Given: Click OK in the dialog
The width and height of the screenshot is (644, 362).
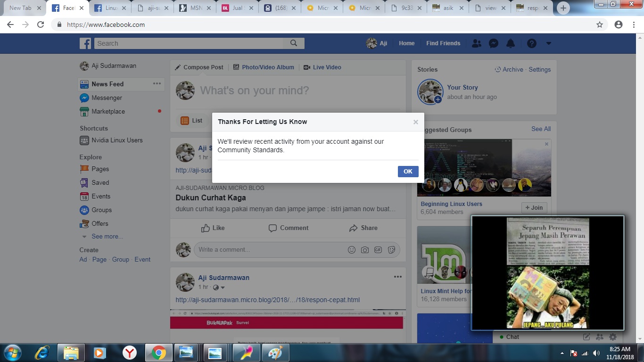Looking at the screenshot, I should click(408, 172).
